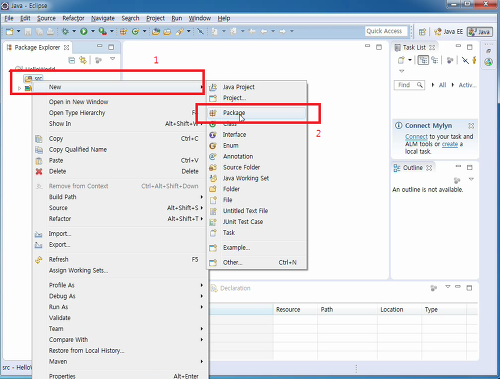Choose Assign Working Sets...
500x379 pixels.
tap(120, 270)
